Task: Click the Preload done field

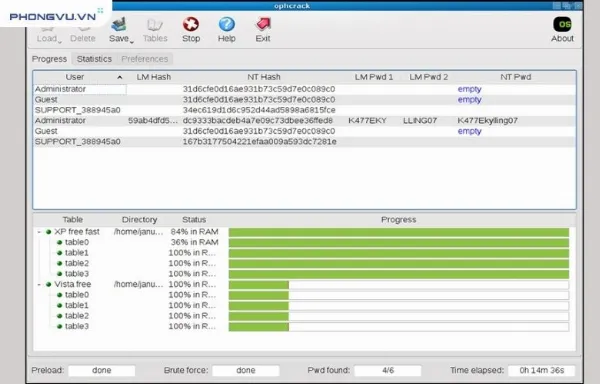Action: pos(102,370)
